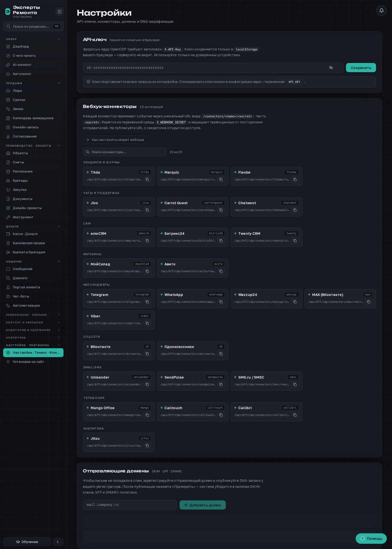Screen dimensions: 392x549
Task: Copy the WhatsApp connector URL
Action: pyautogui.click(x=221, y=302)
